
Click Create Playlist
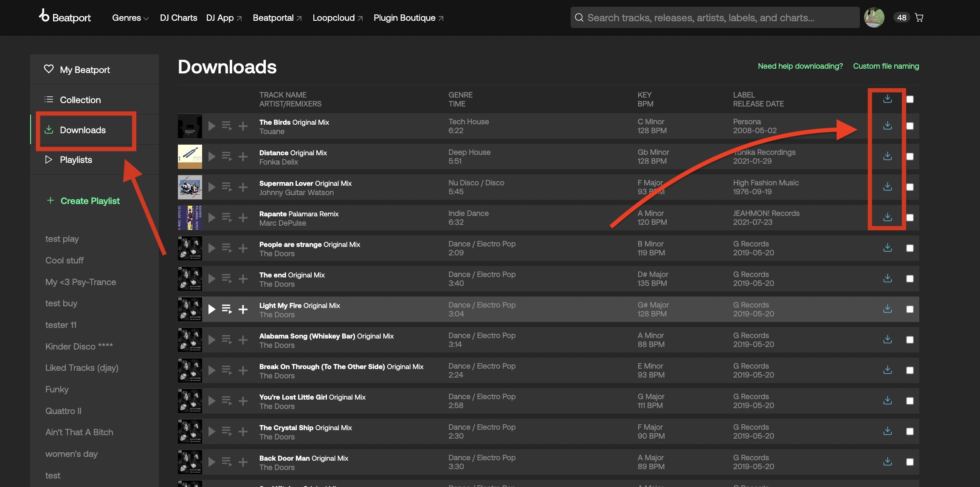pyautogui.click(x=83, y=201)
